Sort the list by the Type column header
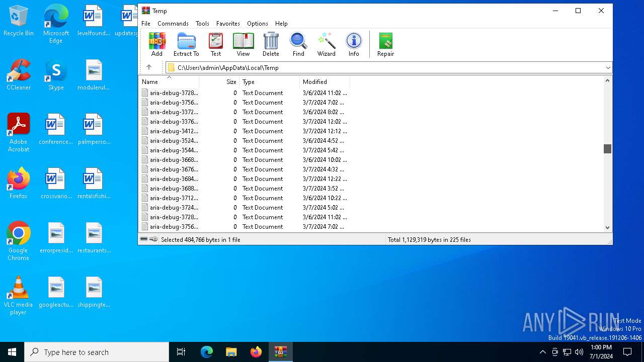The height and width of the screenshot is (362, 644). pyautogui.click(x=270, y=81)
